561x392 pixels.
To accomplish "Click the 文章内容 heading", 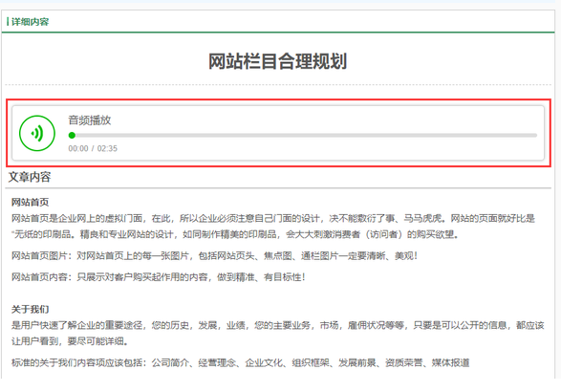I will click(x=30, y=177).
